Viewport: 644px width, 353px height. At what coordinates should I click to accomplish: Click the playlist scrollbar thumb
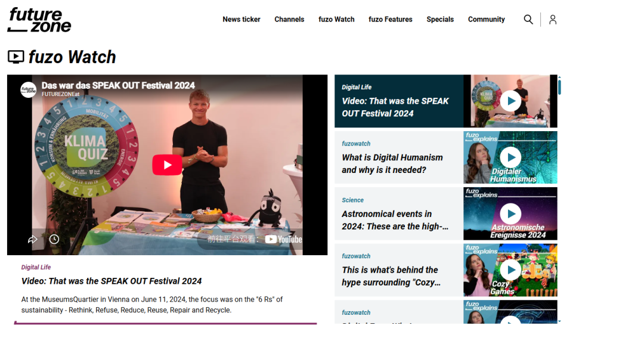559,87
